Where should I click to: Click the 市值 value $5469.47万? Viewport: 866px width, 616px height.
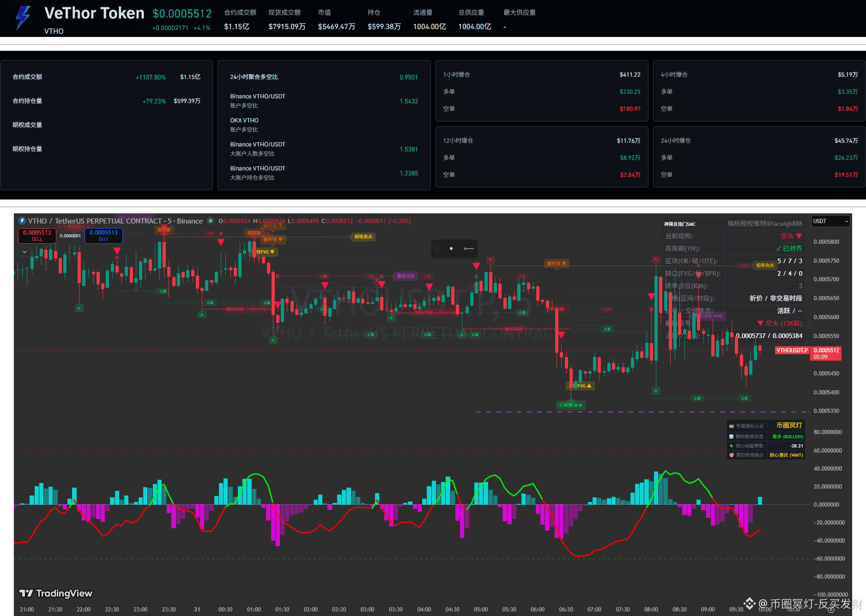[x=336, y=27]
